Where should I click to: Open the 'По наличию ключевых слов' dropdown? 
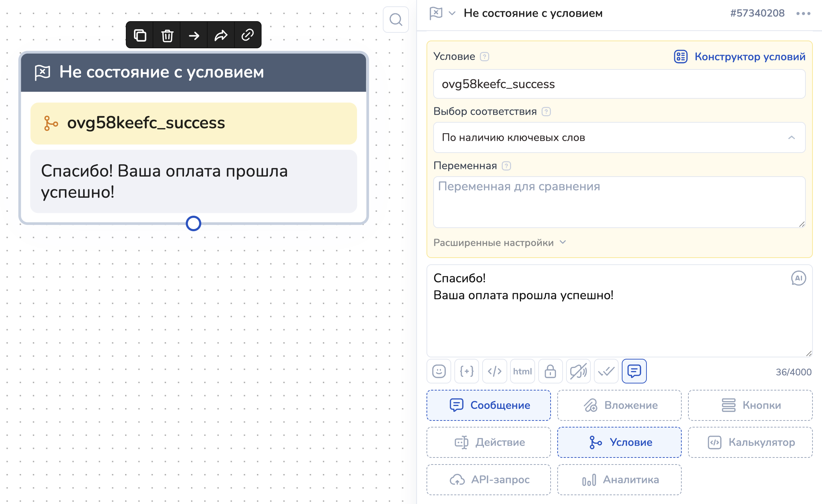click(619, 137)
